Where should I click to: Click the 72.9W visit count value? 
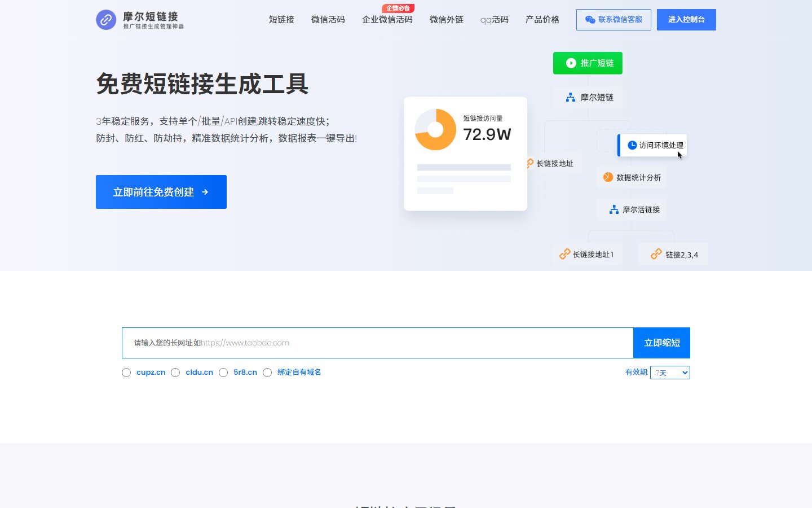pos(487,134)
